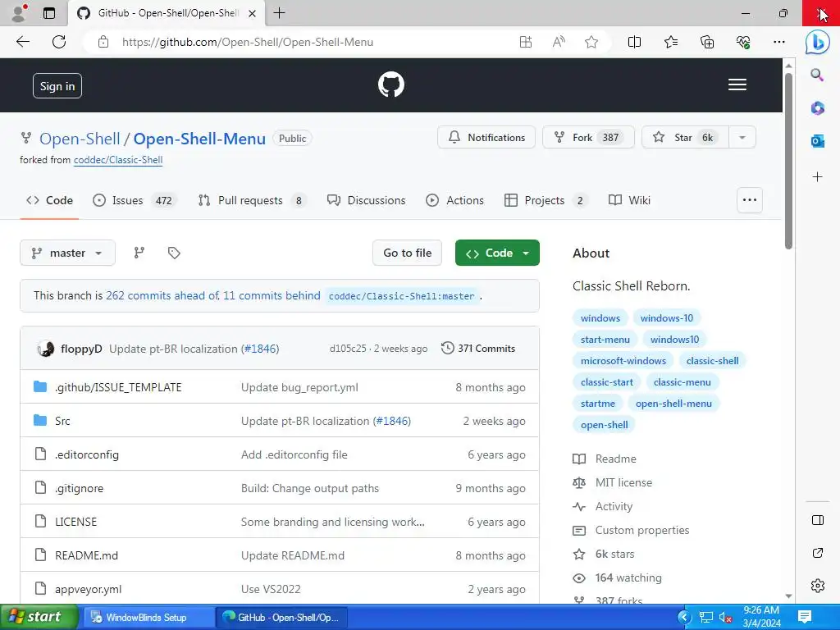Open the README.md file
Screen dimensions: 840x630
point(86,555)
